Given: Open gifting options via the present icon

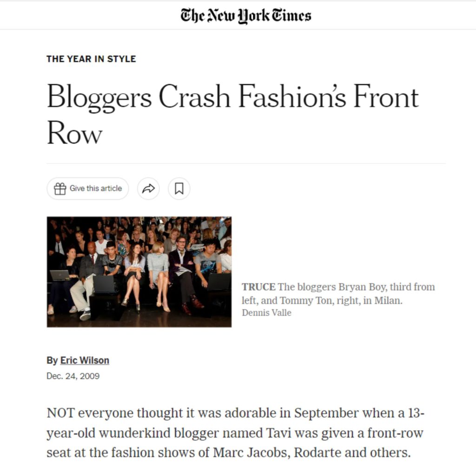Looking at the screenshot, I should (x=61, y=188).
